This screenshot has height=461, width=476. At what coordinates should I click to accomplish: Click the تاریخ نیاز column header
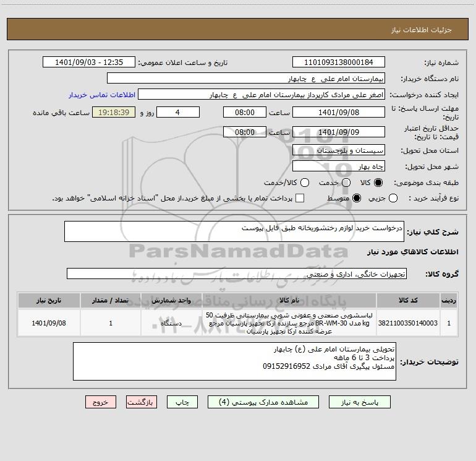coord(49,300)
